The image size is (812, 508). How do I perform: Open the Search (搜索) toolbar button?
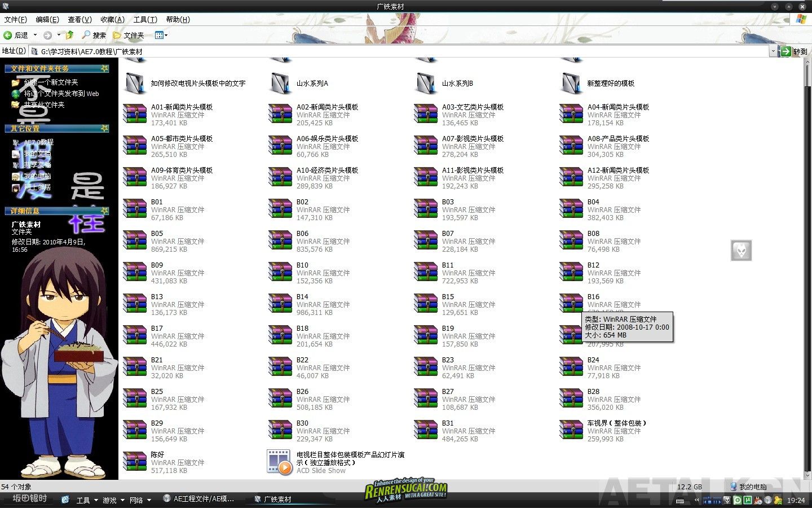tap(94, 35)
